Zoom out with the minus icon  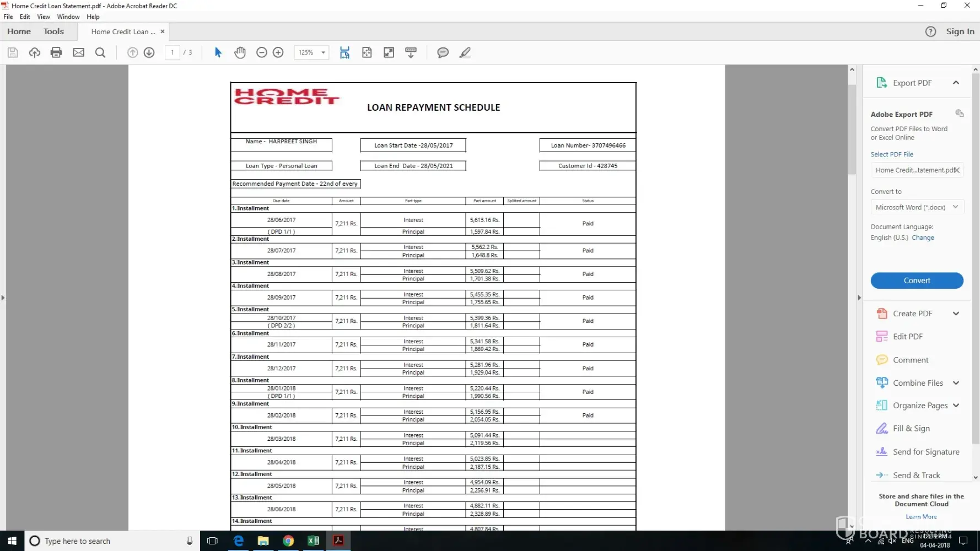click(x=262, y=52)
